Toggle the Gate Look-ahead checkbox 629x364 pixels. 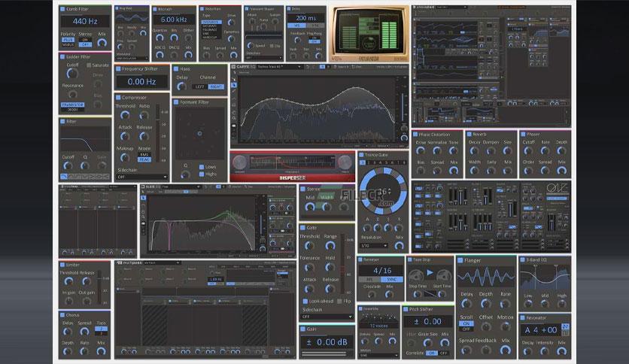tap(305, 299)
